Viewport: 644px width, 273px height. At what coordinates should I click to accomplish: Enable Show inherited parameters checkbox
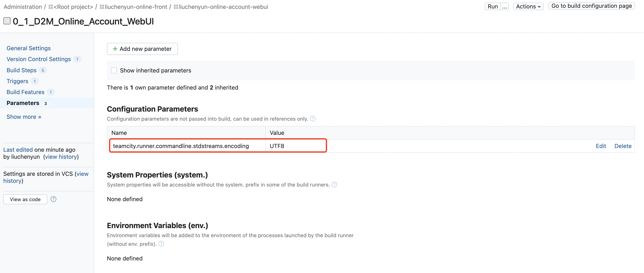(114, 71)
